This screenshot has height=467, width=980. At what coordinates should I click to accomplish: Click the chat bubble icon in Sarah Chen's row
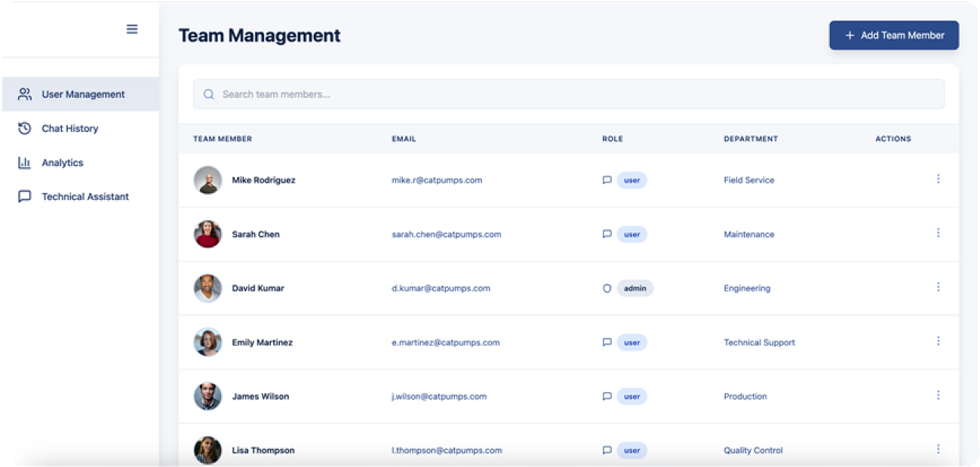(607, 234)
